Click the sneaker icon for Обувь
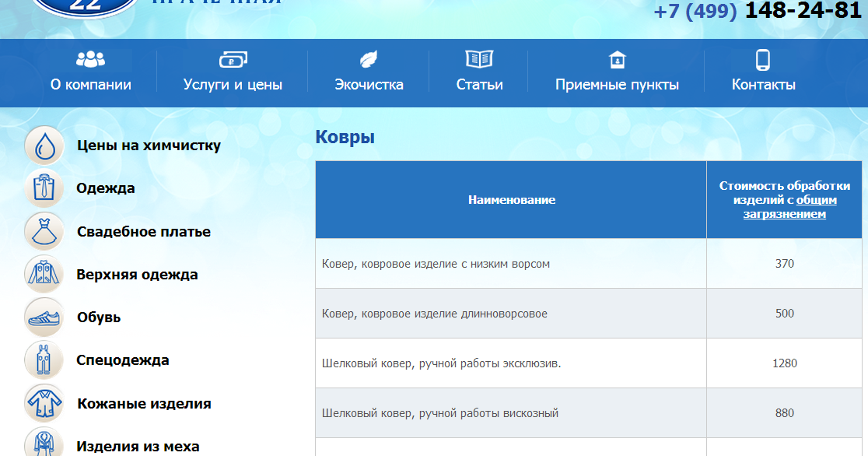The width and height of the screenshot is (868, 456). [44, 317]
